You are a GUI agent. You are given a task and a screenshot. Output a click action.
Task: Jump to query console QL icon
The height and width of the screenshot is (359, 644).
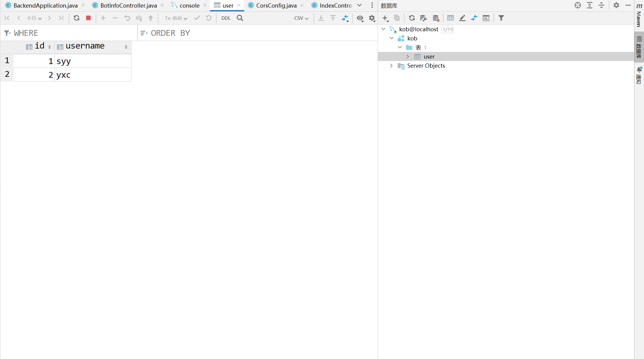point(486,18)
